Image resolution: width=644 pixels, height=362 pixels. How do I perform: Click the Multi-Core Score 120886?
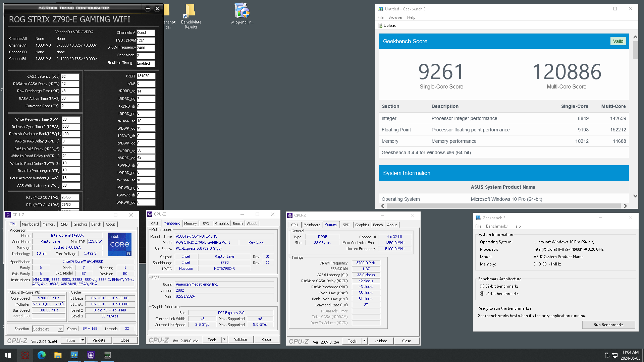coord(567,72)
